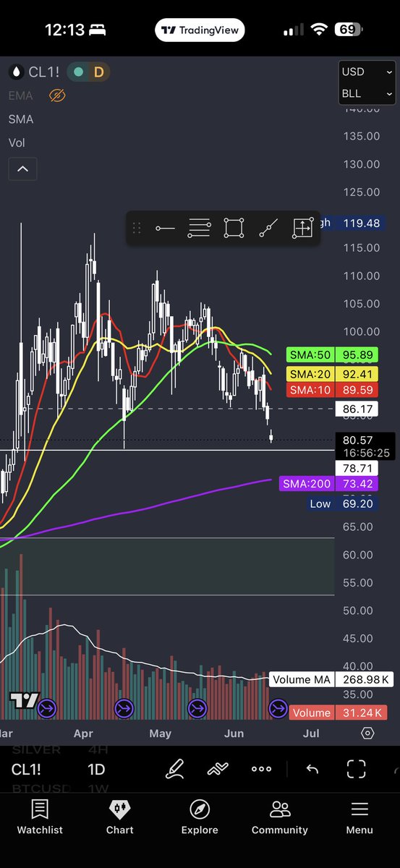
Task: Click the Jun date axis label
Action: pos(234,733)
